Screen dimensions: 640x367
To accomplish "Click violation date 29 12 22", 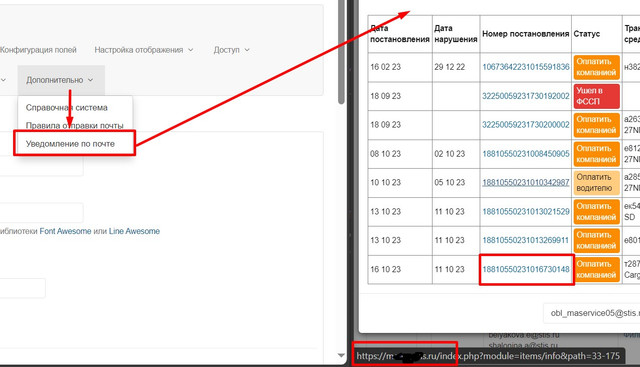I will (450, 67).
